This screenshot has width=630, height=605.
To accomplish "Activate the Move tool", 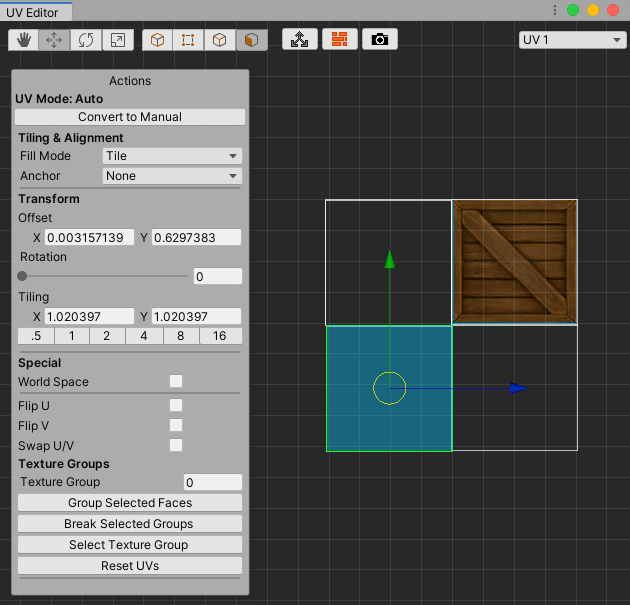I will coord(55,40).
